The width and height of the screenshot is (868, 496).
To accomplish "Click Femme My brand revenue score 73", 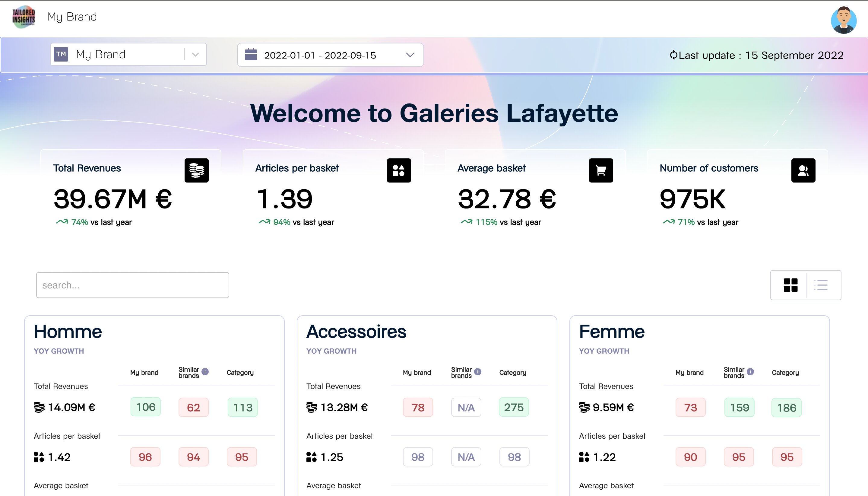I will point(691,407).
